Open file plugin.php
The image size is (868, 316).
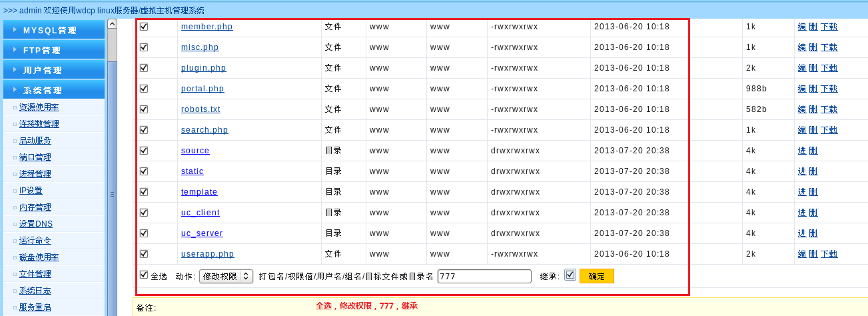(204, 68)
